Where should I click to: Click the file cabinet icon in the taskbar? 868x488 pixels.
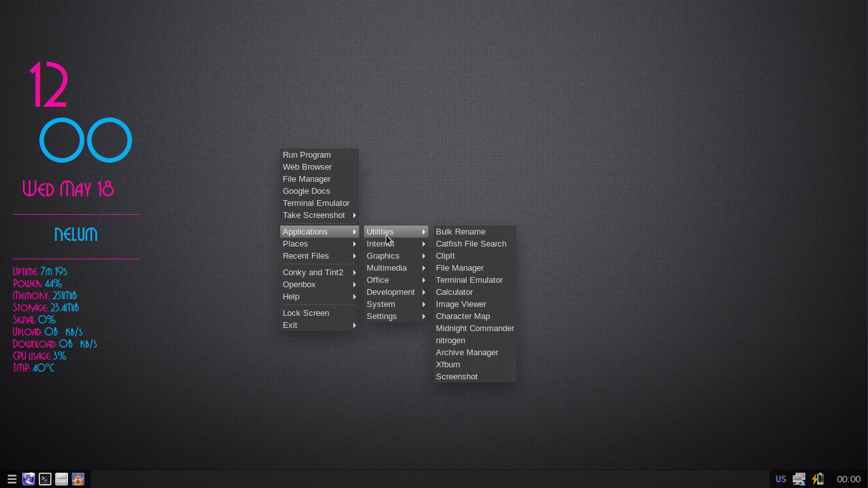[x=62, y=479]
